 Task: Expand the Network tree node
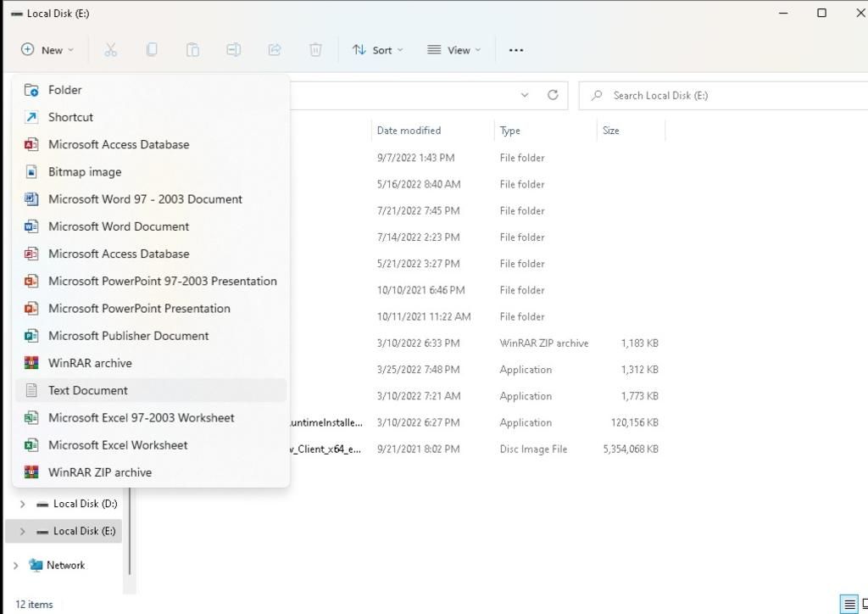click(x=15, y=566)
